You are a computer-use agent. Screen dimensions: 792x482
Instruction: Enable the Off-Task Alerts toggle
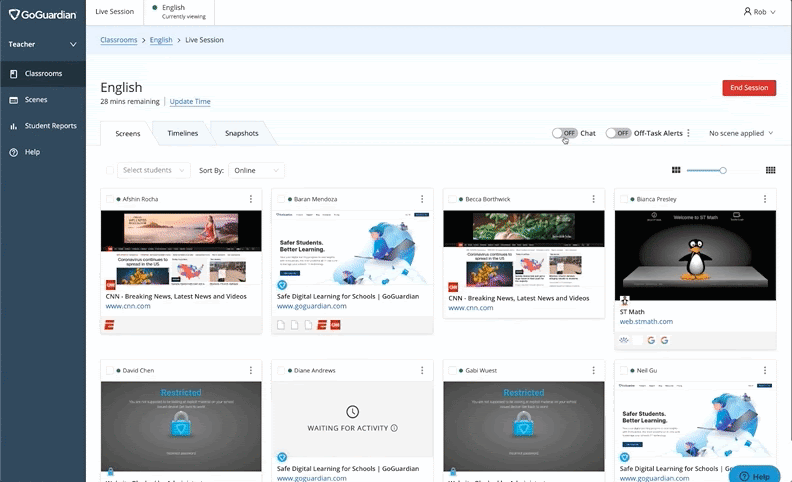[x=618, y=133]
